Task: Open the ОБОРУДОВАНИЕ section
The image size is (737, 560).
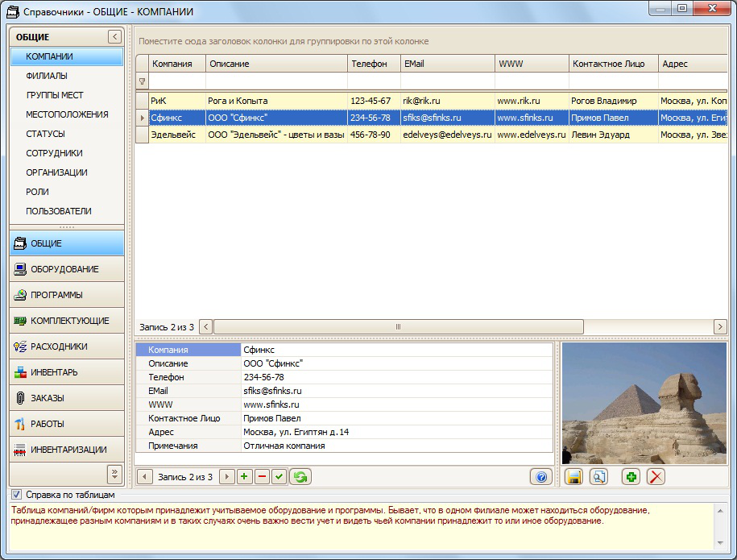Action: pos(66,269)
